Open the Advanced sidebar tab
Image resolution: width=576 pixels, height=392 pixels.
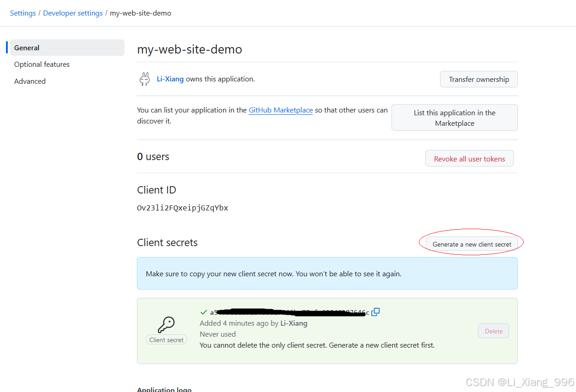(x=30, y=81)
